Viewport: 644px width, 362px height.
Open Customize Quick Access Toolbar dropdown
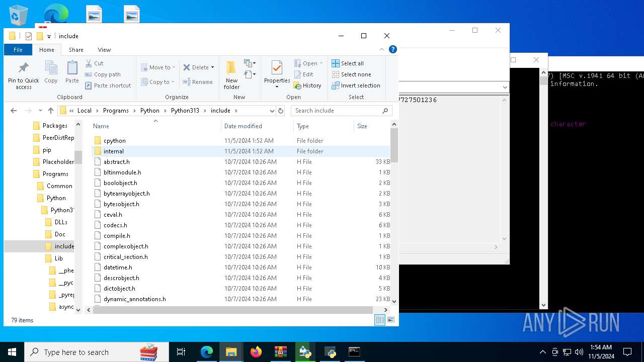(x=49, y=36)
